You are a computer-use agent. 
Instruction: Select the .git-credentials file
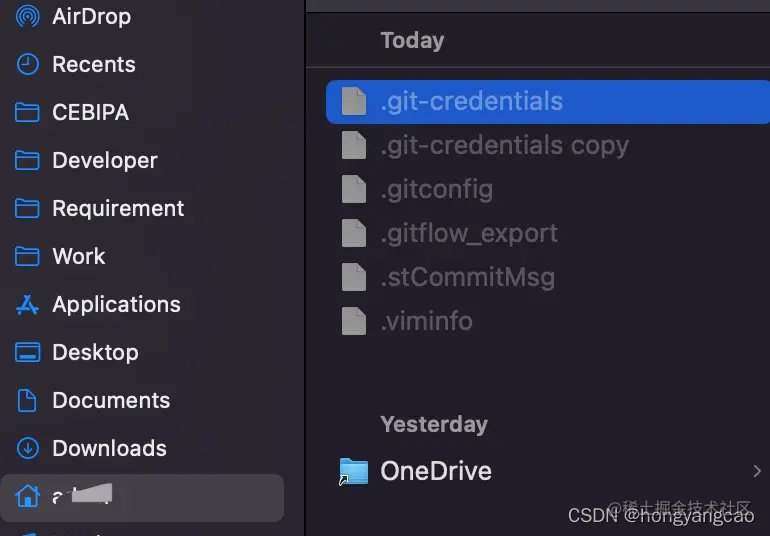[x=471, y=101]
